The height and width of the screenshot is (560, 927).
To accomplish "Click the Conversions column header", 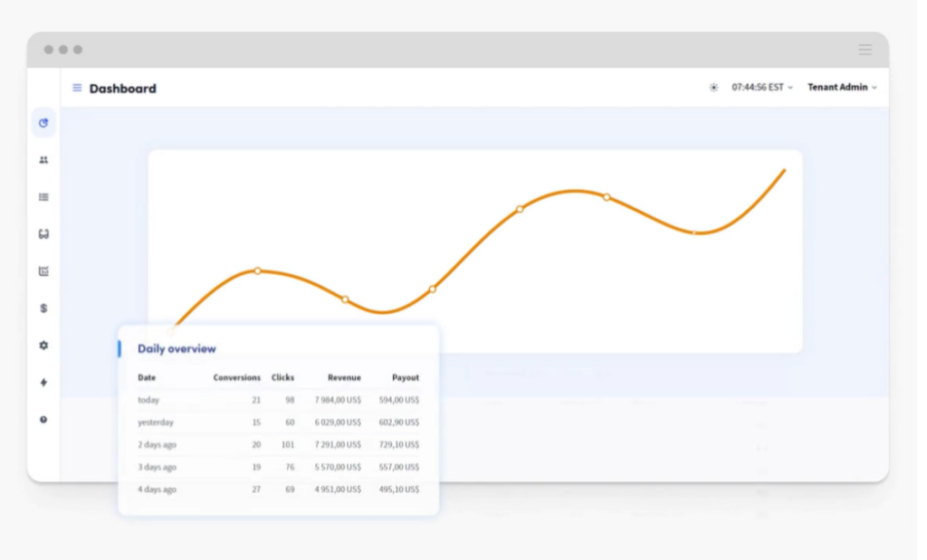I will 236,377.
